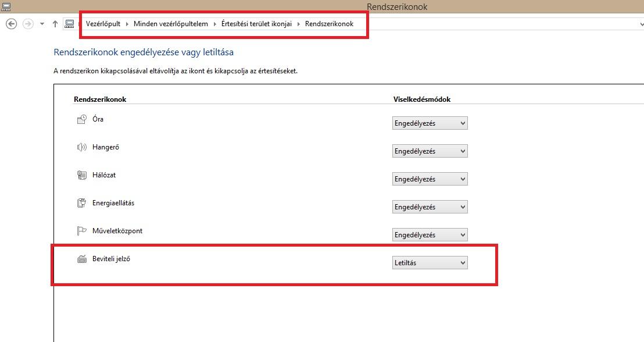Click the Hálózat label
The height and width of the screenshot is (342, 644).
pos(104,174)
